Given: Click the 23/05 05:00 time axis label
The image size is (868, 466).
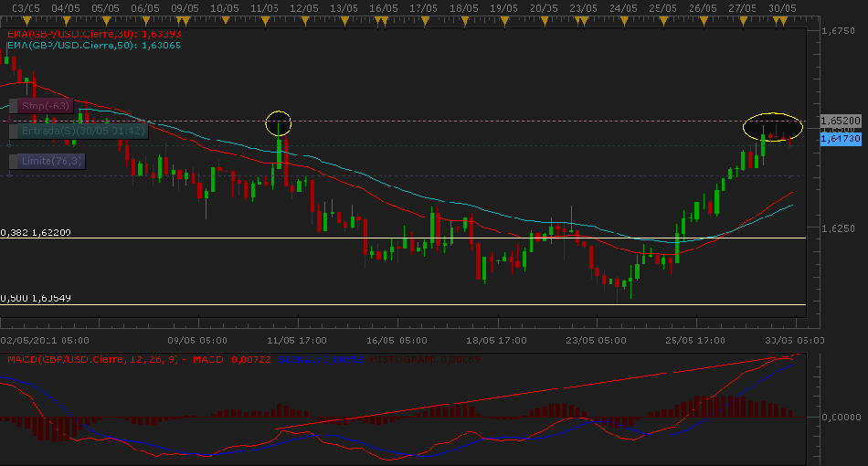Looking at the screenshot, I should (x=596, y=338).
